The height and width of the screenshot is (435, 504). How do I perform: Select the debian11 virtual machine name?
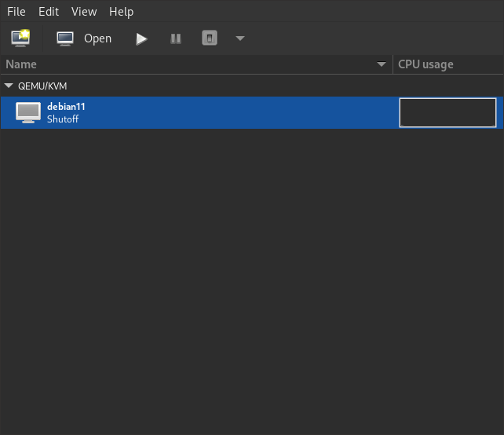pos(66,107)
